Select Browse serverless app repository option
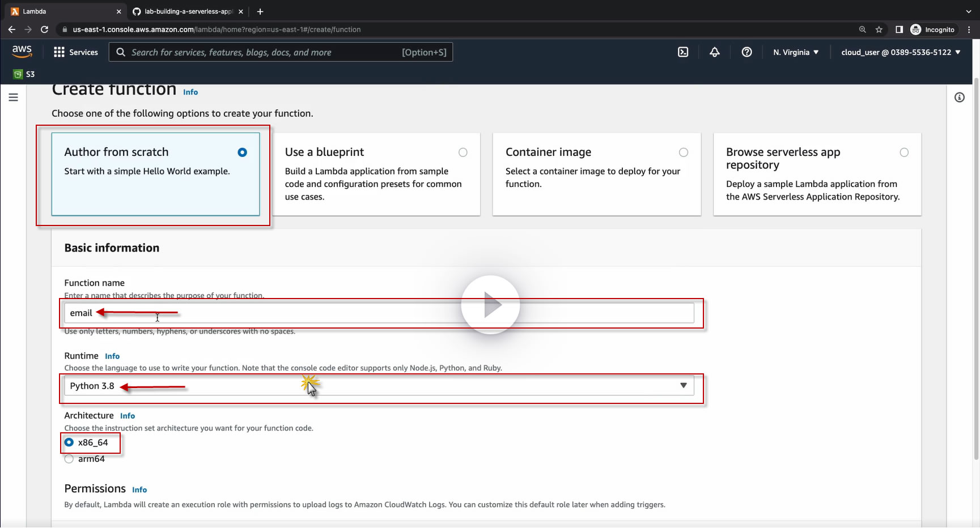980x528 pixels. 817,174
